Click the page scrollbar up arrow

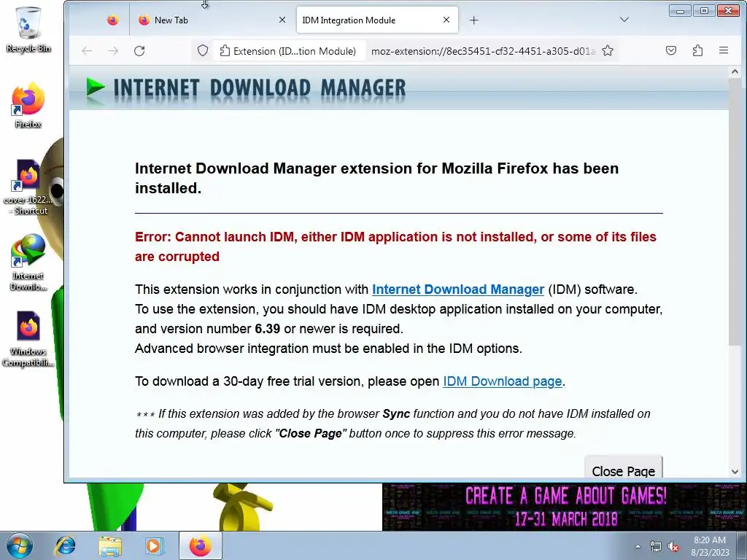click(735, 72)
